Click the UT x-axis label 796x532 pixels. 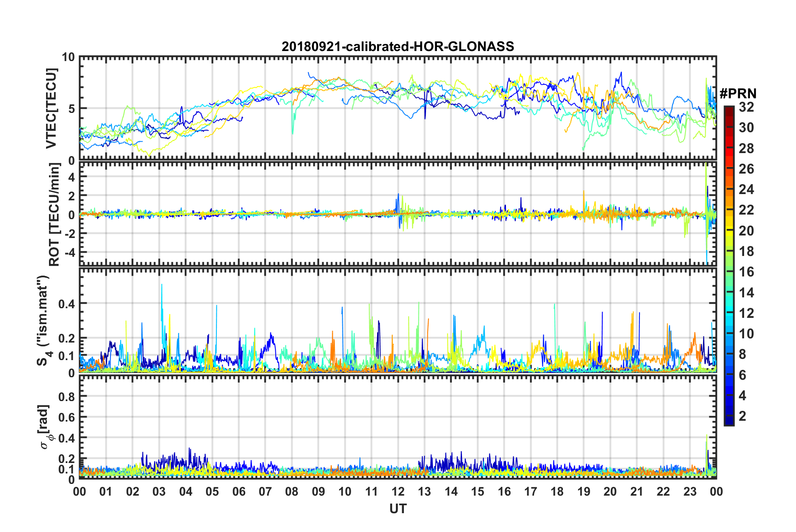398,509
